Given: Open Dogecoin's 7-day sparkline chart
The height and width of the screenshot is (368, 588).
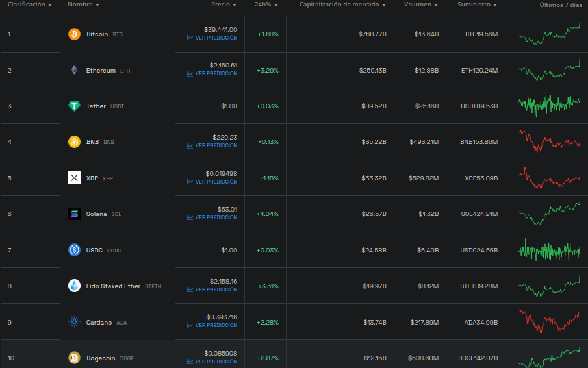Looking at the screenshot, I should tap(550, 357).
